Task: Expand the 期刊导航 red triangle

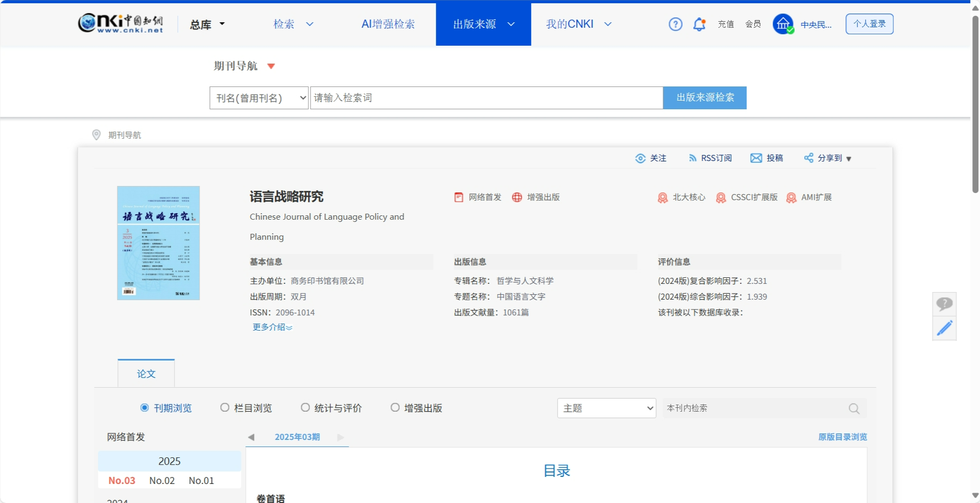Action: (x=271, y=66)
